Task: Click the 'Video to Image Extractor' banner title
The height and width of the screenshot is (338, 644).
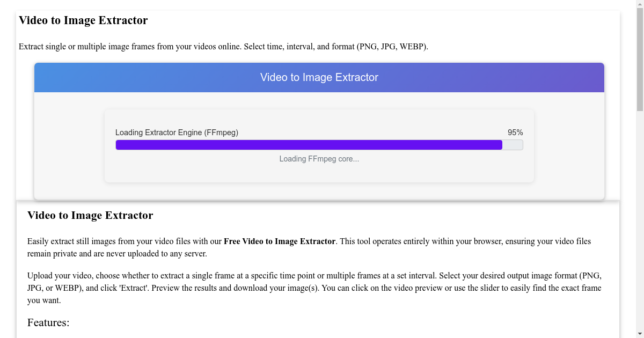Action: [x=319, y=77]
